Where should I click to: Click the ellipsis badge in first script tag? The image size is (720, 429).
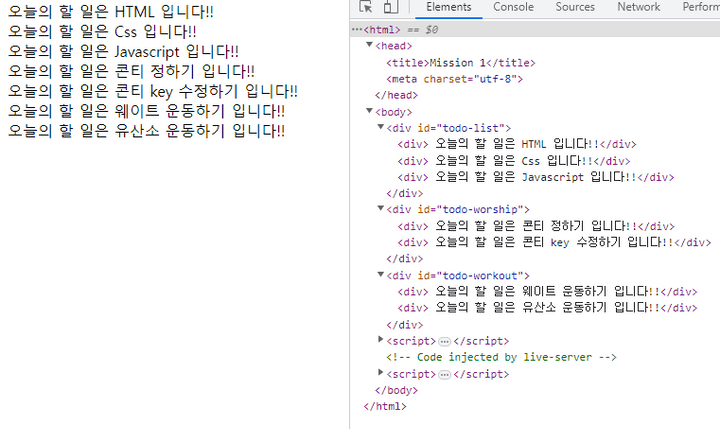coord(445,342)
